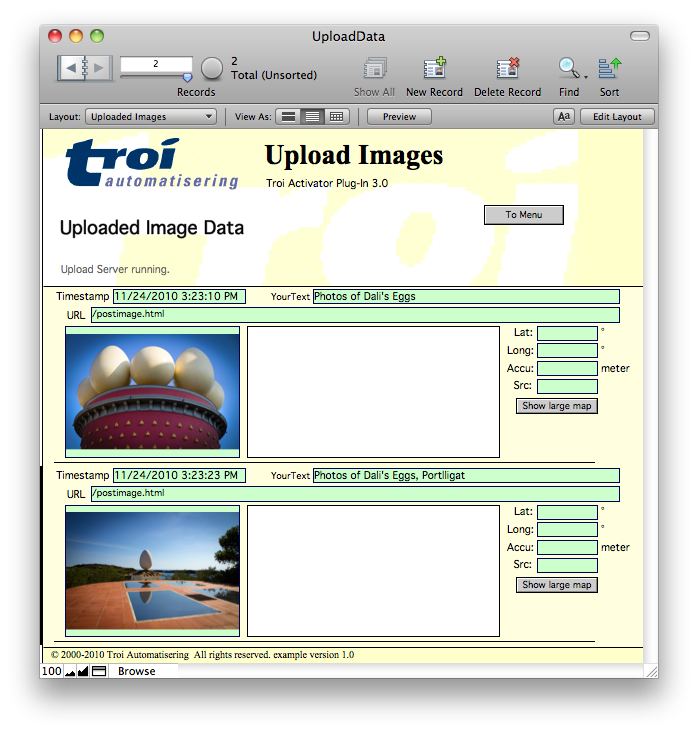Click the zoom level 100 indicator

pyautogui.click(x=51, y=671)
